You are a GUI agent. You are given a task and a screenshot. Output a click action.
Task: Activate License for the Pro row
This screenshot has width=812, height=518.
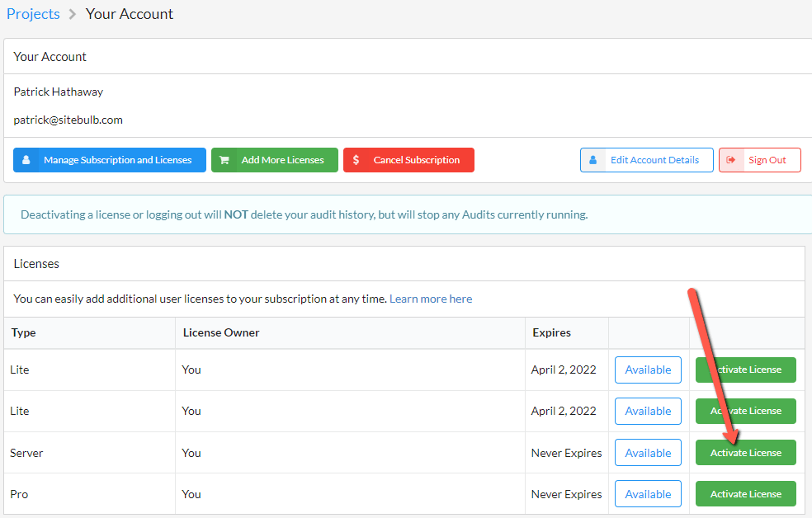(746, 494)
